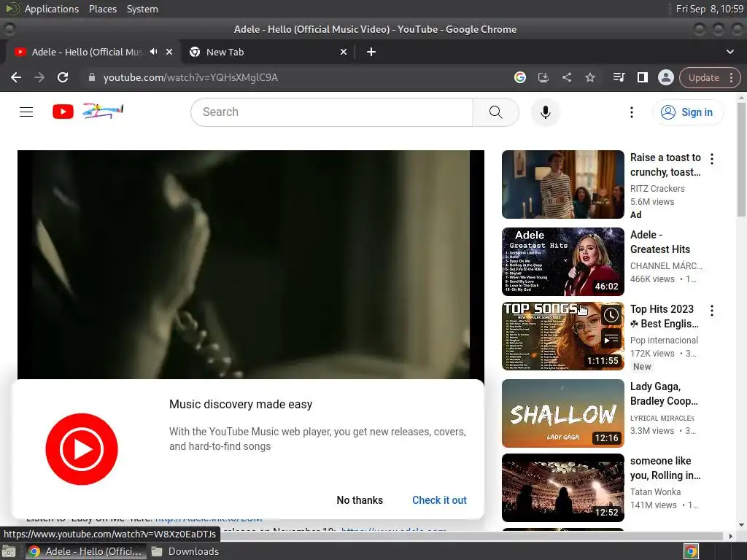Click the YouTube Music logo in popup
747x560 pixels.
coord(82,449)
